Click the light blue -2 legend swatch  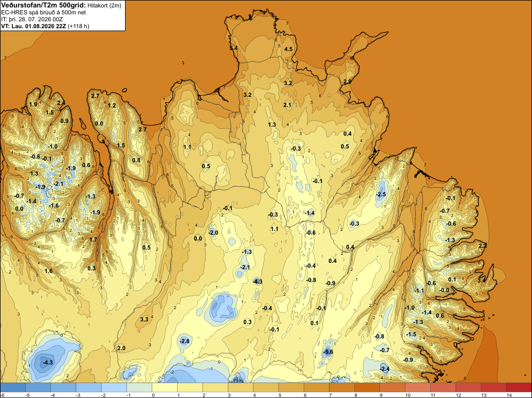(114, 387)
